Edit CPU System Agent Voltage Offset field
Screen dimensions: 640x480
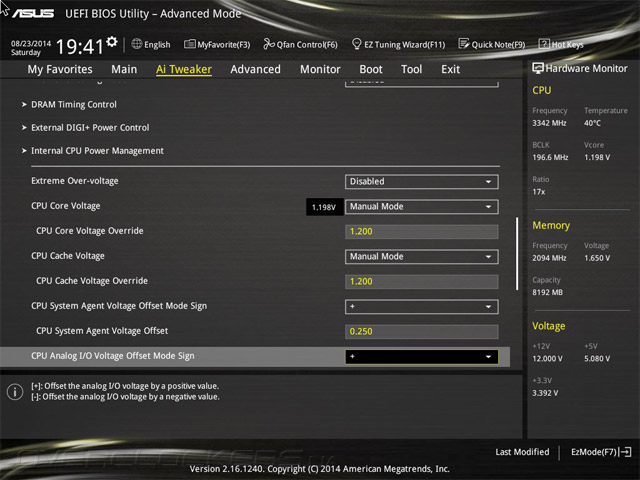[422, 331]
